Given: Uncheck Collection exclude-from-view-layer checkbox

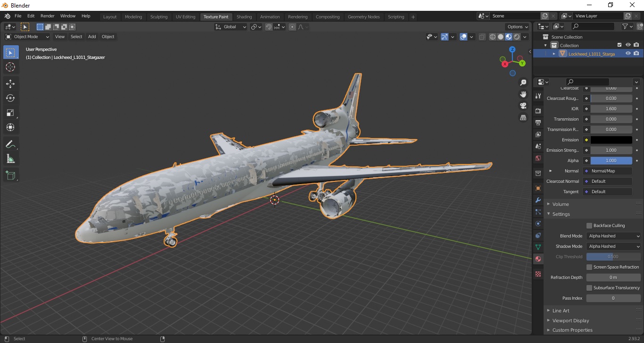Looking at the screenshot, I should pos(619,45).
